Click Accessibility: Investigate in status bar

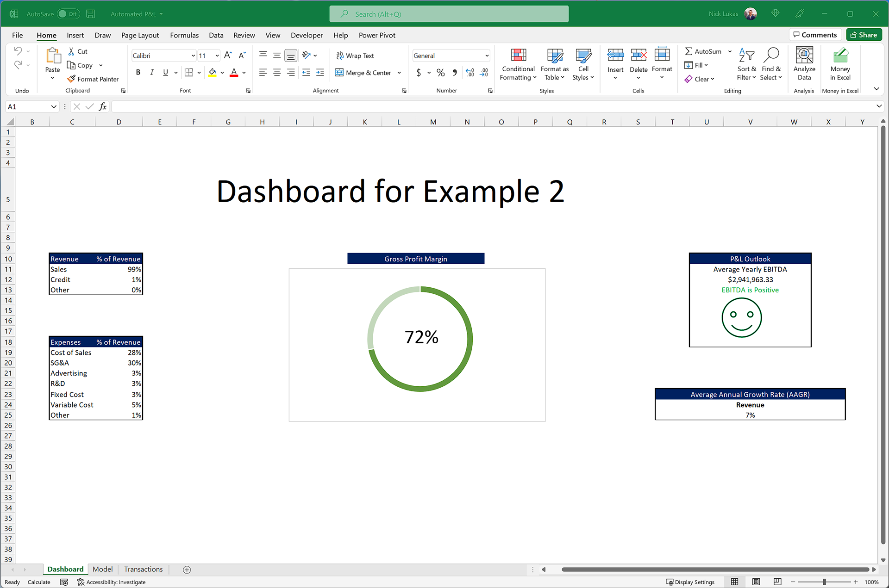(111, 582)
